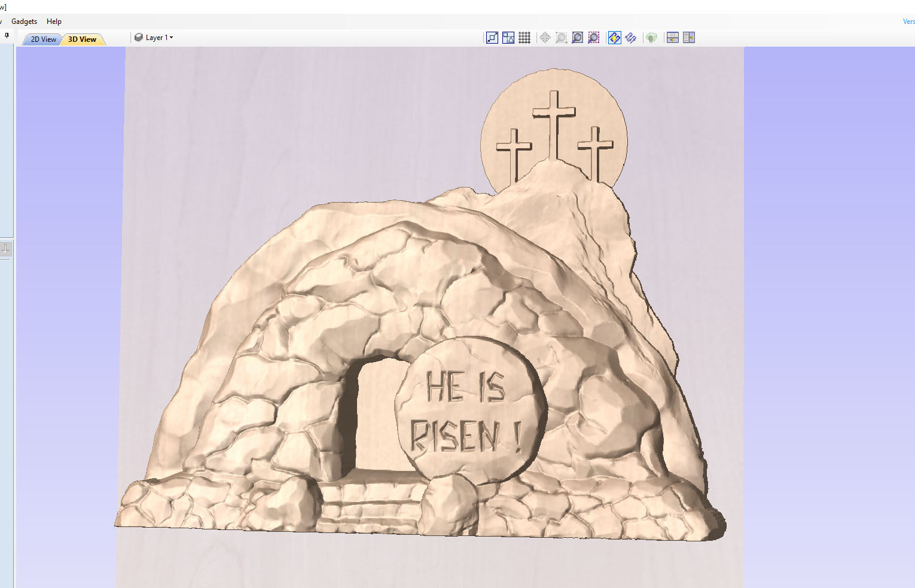Open the Gadgets menu

[24, 22]
